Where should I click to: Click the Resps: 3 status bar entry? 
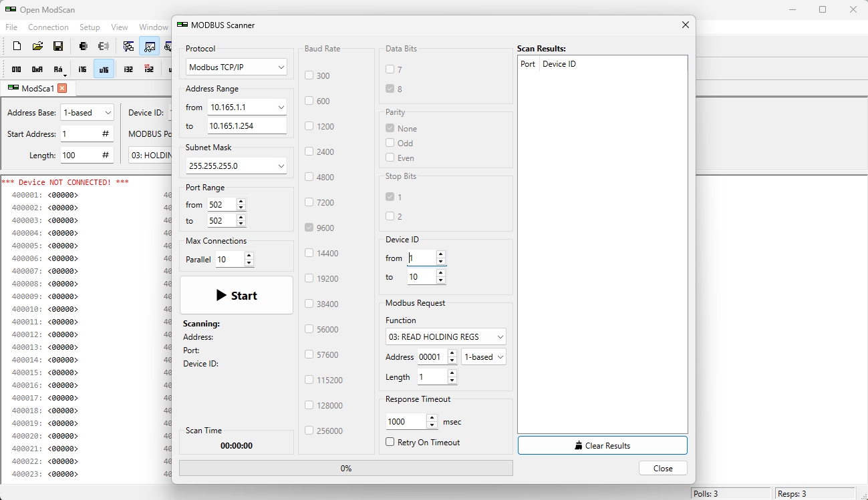[816, 493]
